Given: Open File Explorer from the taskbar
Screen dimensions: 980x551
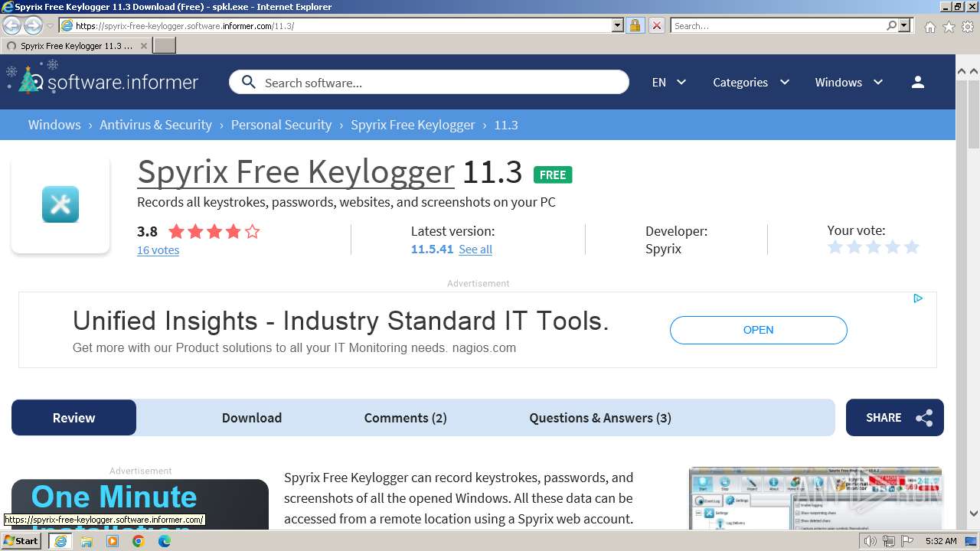Looking at the screenshot, I should pyautogui.click(x=87, y=541).
